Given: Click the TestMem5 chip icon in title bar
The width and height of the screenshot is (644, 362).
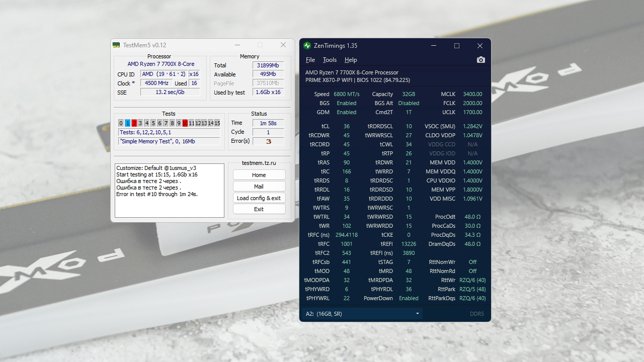Looking at the screenshot, I should 116,45.
